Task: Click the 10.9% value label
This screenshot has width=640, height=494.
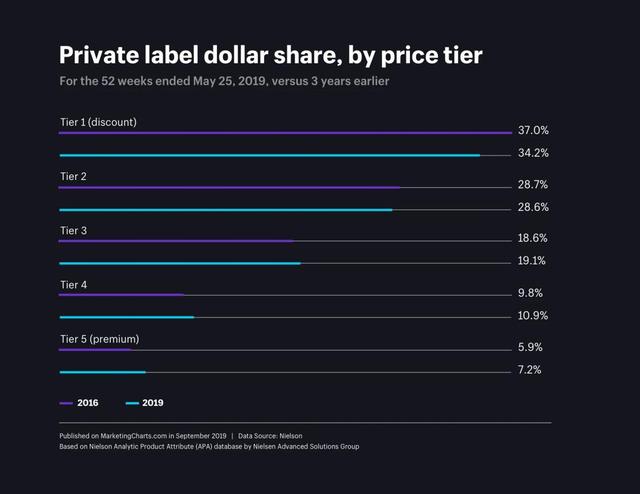Action: (533, 316)
